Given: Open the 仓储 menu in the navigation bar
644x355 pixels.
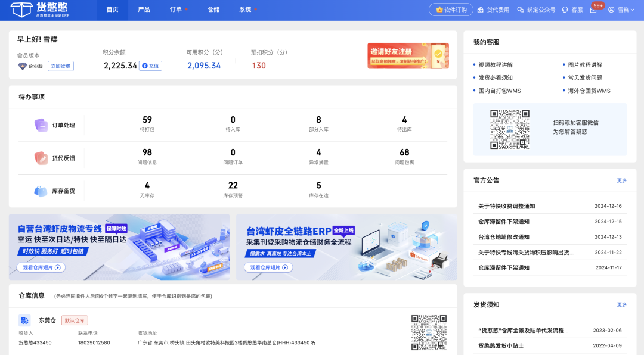Looking at the screenshot, I should coord(213,10).
